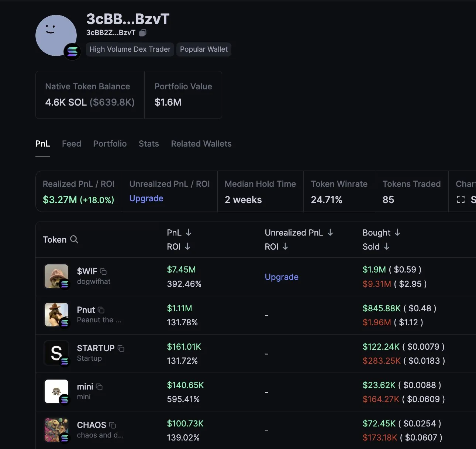Click the High Volume Dex Trader tag
Screen dimensions: 476x449
(130, 49)
